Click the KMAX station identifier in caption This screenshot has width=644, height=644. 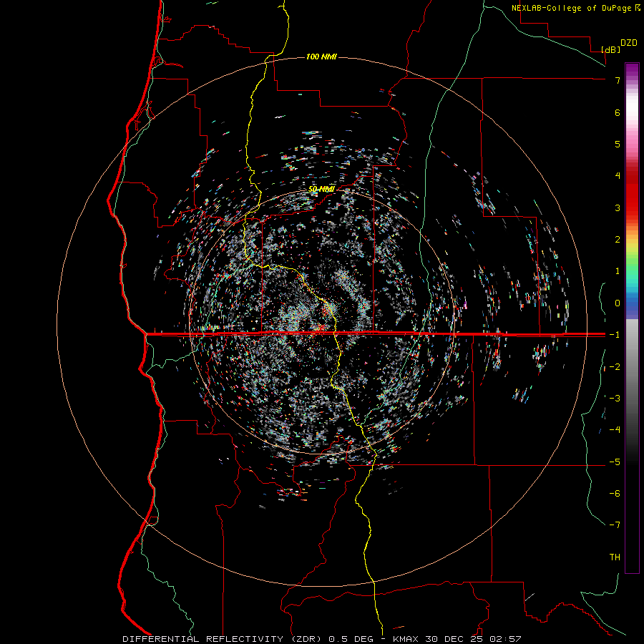point(406,639)
